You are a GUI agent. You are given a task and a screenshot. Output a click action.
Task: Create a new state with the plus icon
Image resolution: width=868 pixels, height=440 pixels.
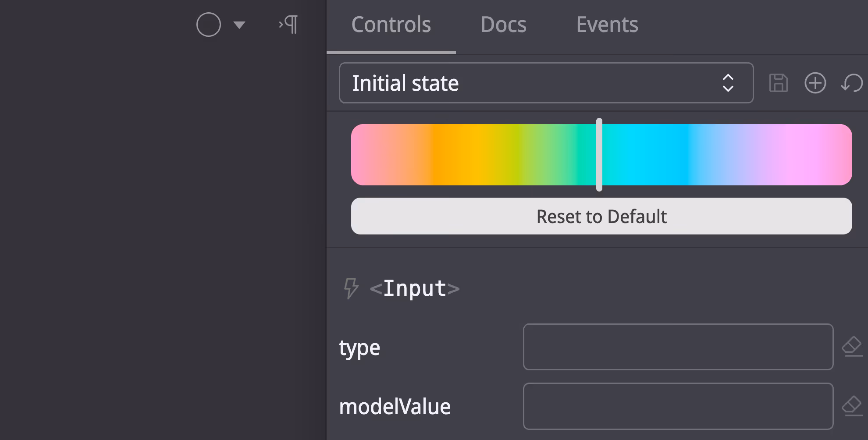tap(815, 83)
